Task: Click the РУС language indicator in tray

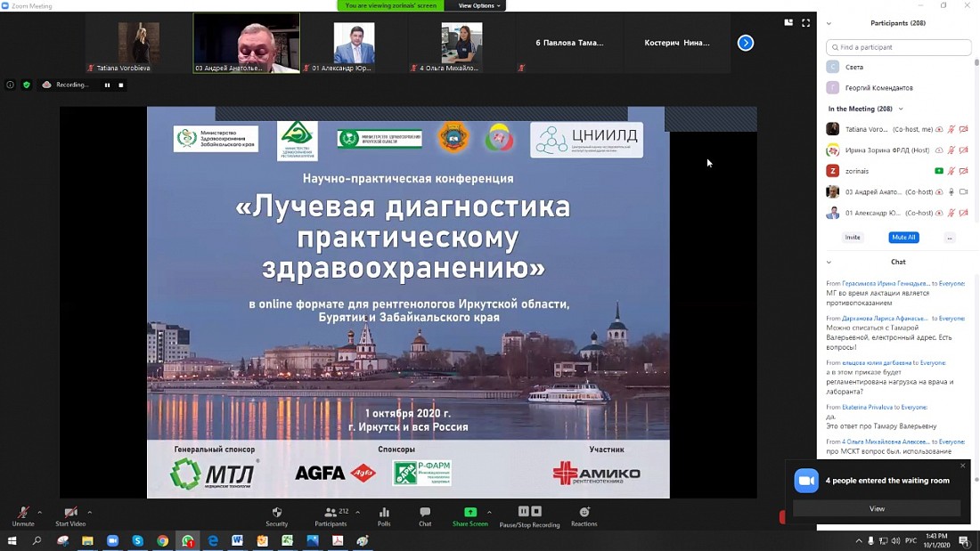Action: point(911,540)
